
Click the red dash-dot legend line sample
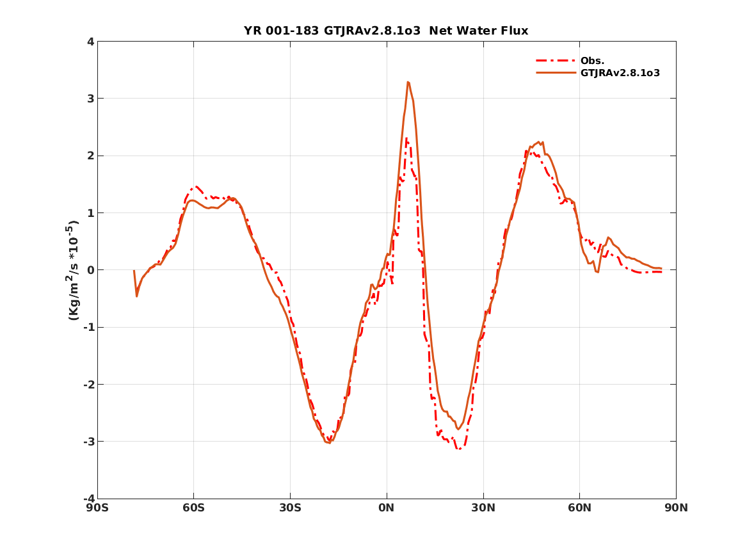[556, 60]
